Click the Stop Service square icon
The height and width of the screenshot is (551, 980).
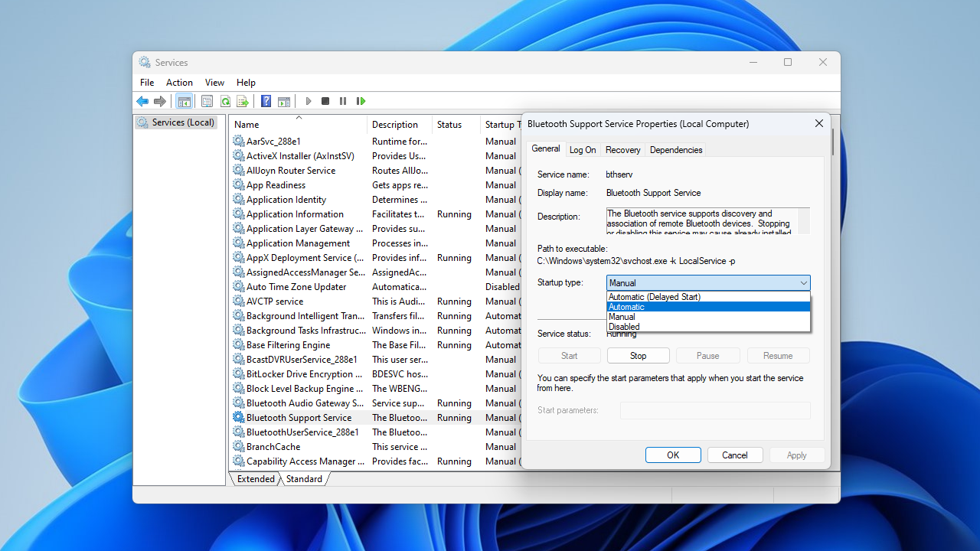(325, 101)
